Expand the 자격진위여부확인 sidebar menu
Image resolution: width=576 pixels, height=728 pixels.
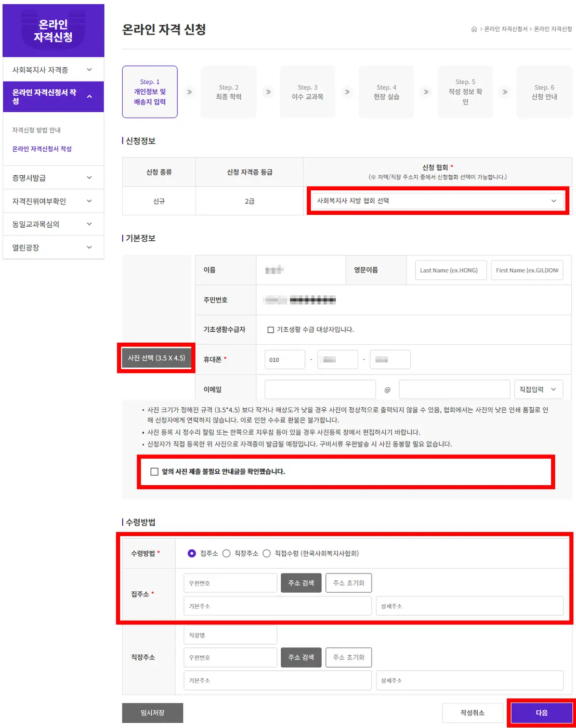click(x=53, y=201)
